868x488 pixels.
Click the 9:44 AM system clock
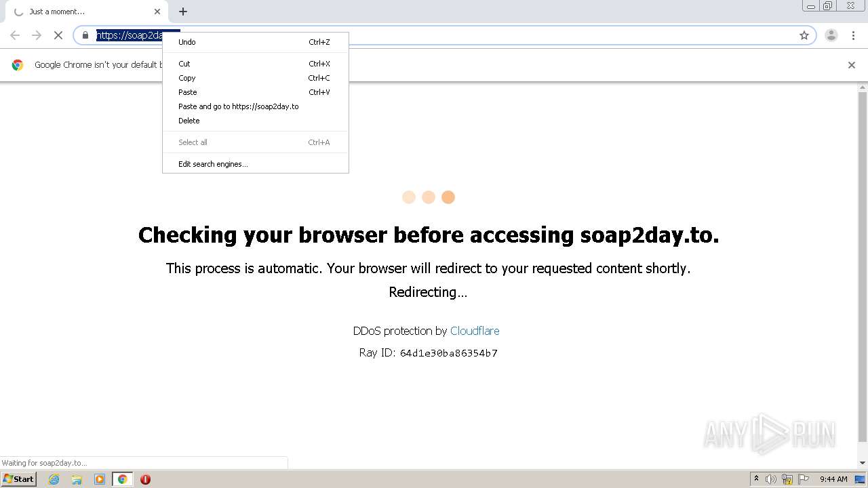(833, 479)
